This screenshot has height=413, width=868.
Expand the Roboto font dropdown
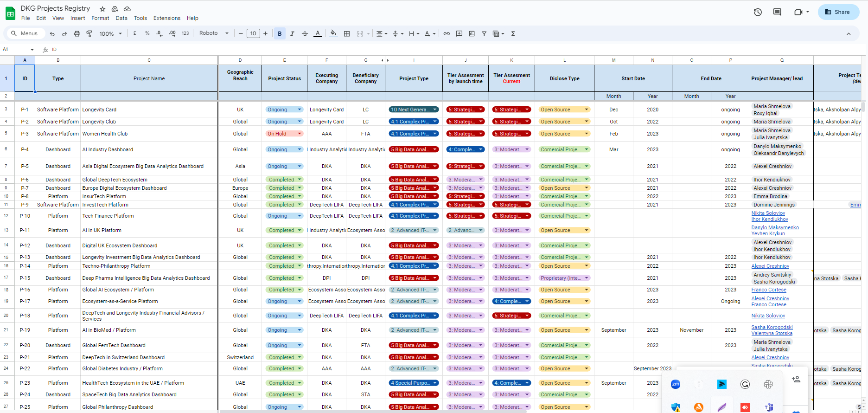214,33
